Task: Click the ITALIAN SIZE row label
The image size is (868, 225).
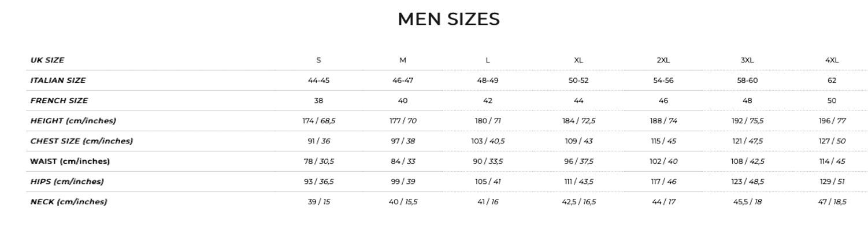Action: click(58, 80)
